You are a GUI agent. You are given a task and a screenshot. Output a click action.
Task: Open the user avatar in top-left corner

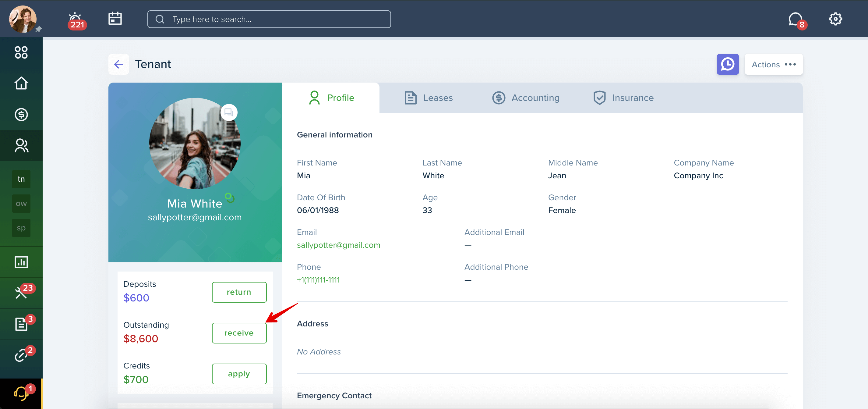23,19
